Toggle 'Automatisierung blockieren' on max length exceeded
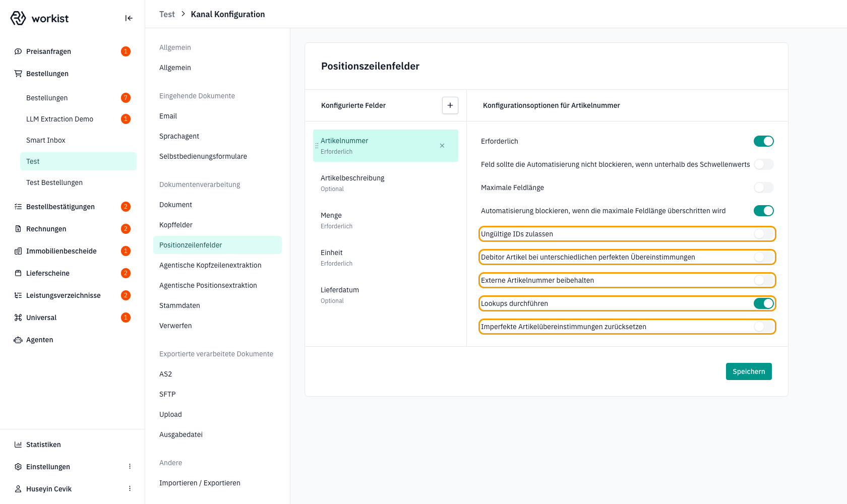 click(x=764, y=211)
